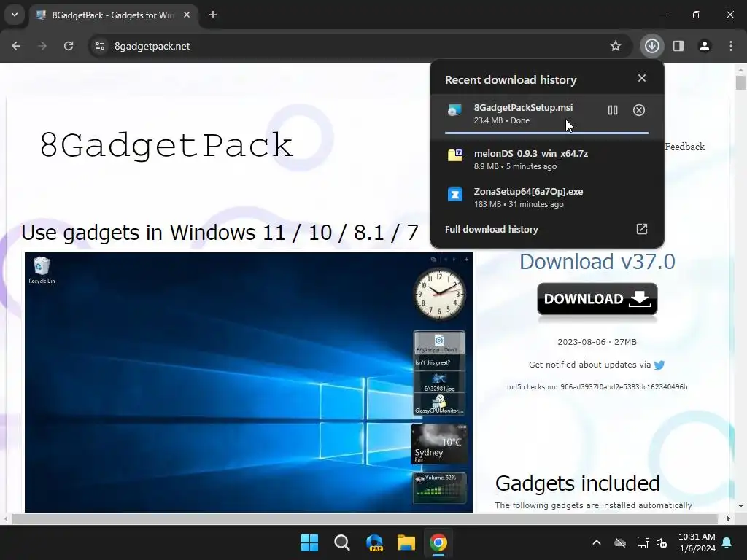
Task: Open the Chrome three-dot menu
Action: tap(731, 46)
